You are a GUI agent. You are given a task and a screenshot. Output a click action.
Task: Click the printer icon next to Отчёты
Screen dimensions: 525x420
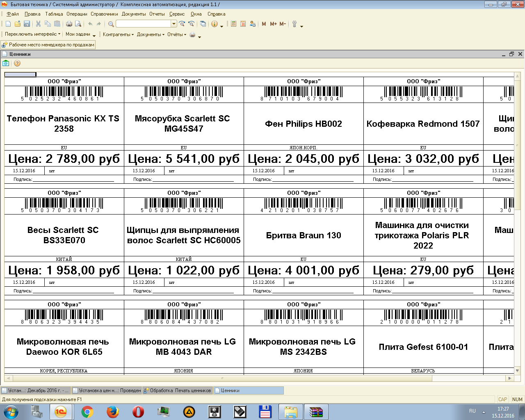[192, 34]
